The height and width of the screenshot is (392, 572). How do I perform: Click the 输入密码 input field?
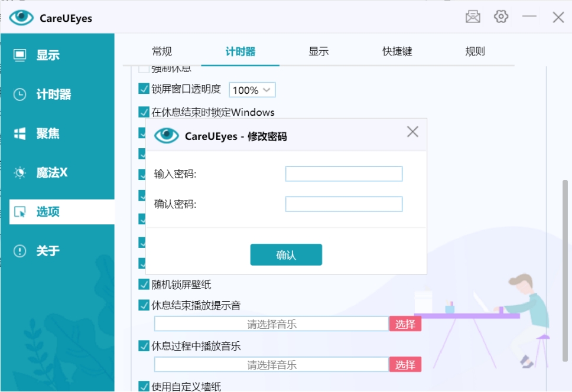click(343, 174)
